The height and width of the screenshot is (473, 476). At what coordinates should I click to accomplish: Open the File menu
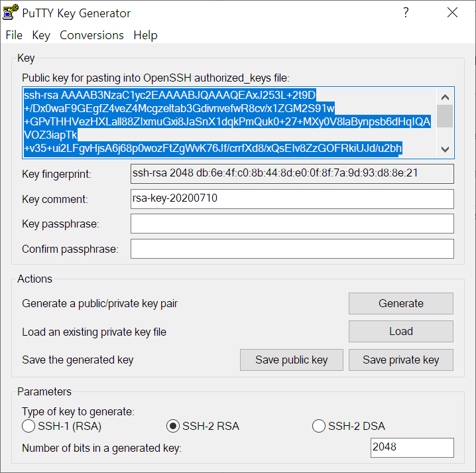(14, 35)
